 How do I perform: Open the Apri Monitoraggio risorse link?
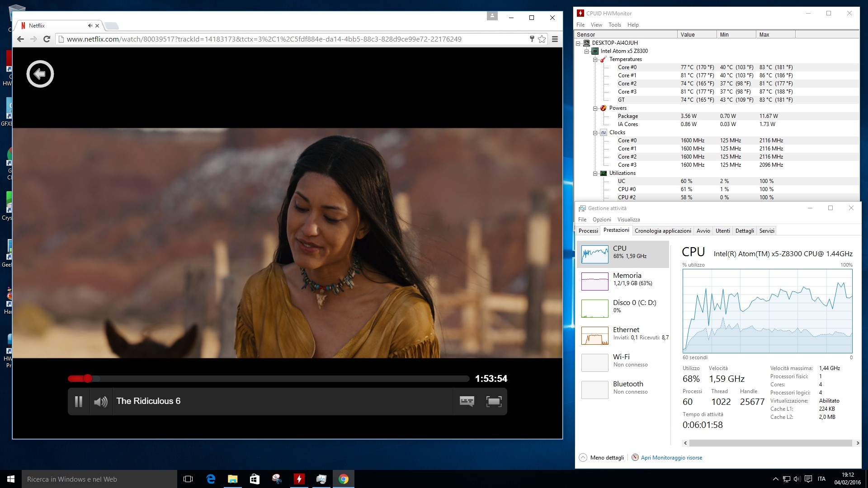[671, 458]
